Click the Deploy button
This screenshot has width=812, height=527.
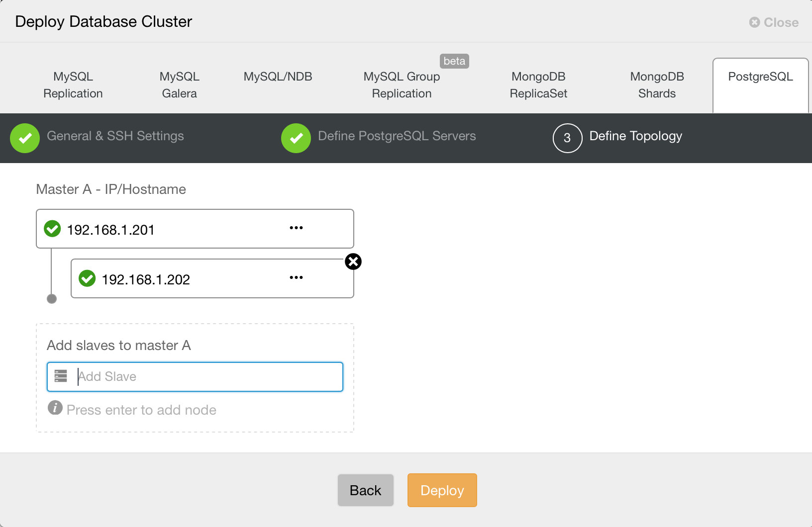pos(442,490)
